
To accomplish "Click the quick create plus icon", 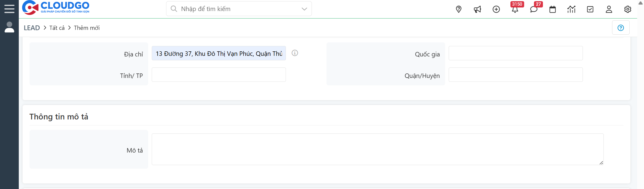I will [x=496, y=9].
